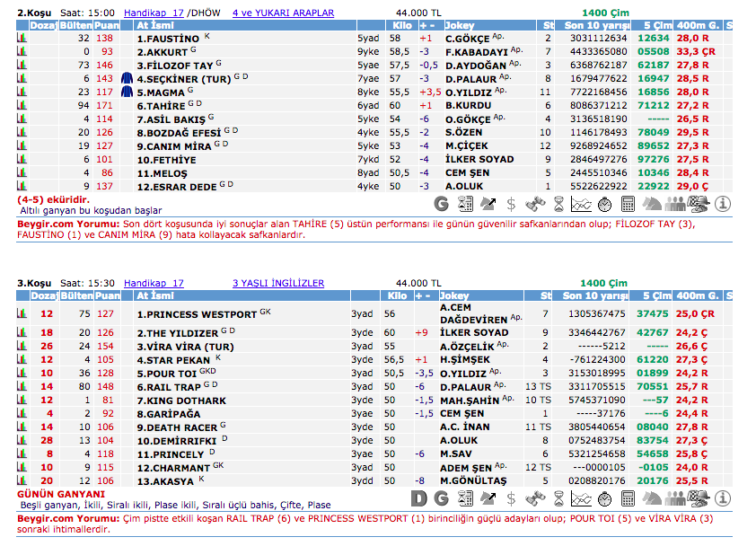This screenshot has width=756, height=546.
Task: Open Handikap 17 link in race 2 header
Action: (154, 13)
